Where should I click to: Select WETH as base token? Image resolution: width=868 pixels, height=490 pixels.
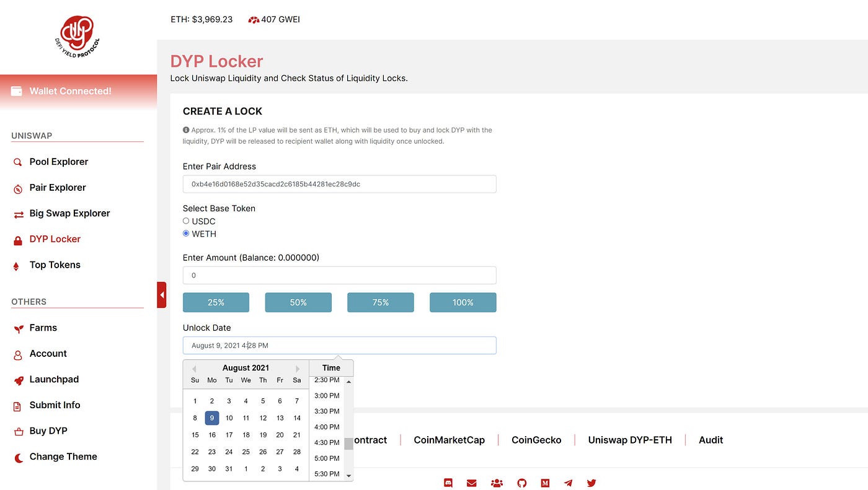186,234
